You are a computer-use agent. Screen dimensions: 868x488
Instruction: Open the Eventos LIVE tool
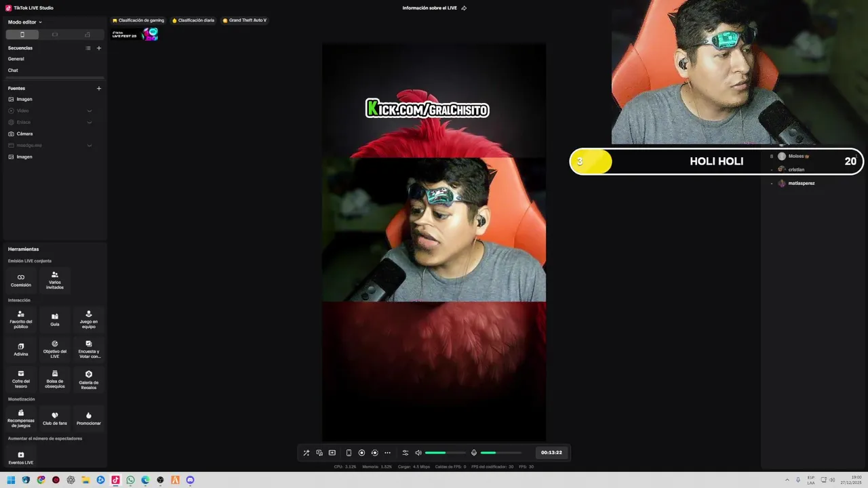click(x=21, y=457)
